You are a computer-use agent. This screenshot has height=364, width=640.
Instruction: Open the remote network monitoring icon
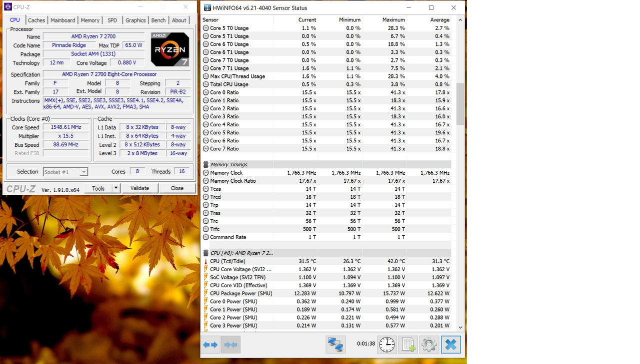pos(335,345)
